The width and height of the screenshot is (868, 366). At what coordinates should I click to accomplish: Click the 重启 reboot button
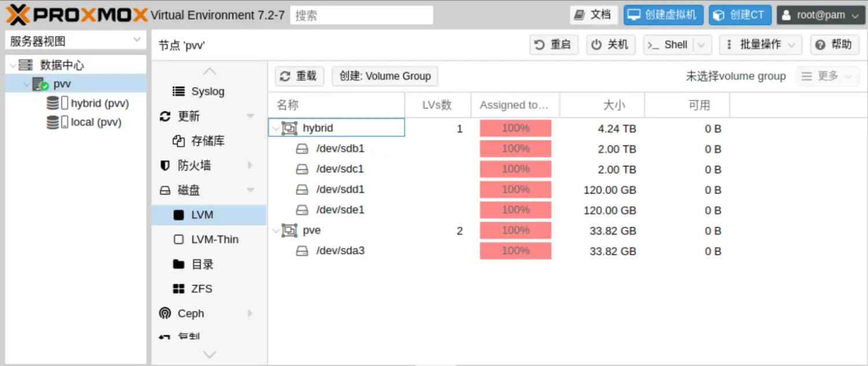(x=554, y=45)
